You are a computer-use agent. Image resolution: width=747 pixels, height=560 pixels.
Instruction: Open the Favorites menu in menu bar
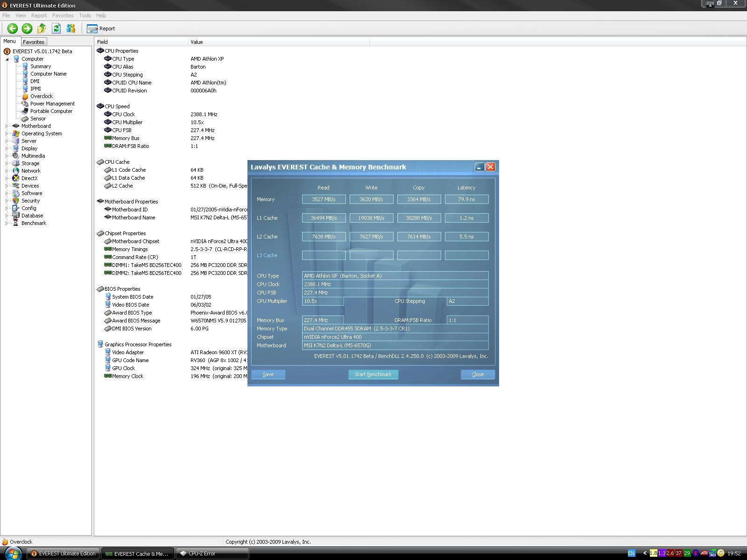[63, 15]
